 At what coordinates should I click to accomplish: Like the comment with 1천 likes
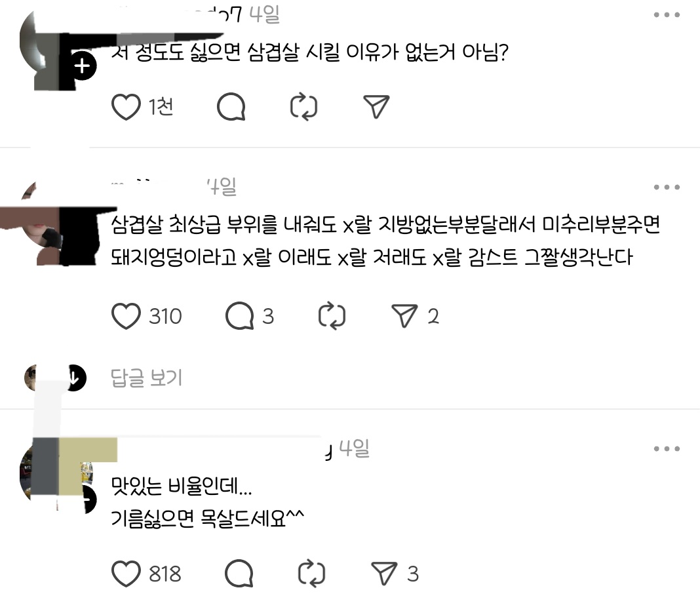pos(125,108)
